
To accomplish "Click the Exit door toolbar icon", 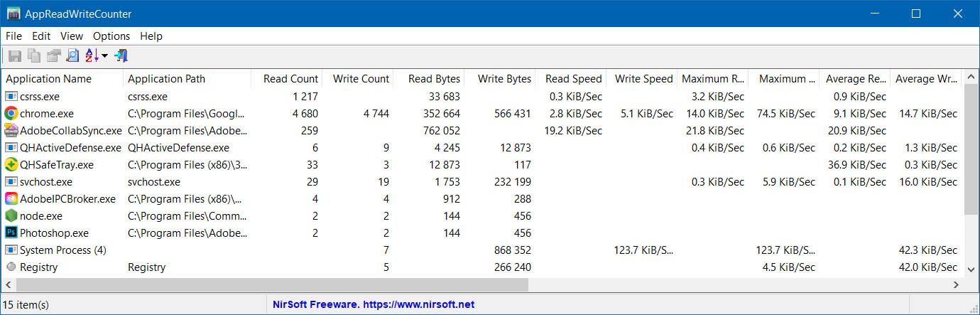I will 121,55.
